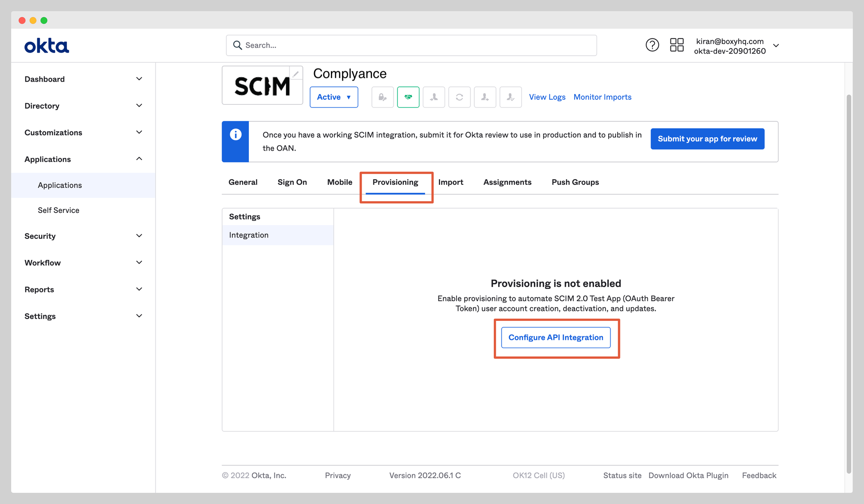Edit the SCIM app logo pencil icon
This screenshot has width=864, height=504.
(x=295, y=74)
